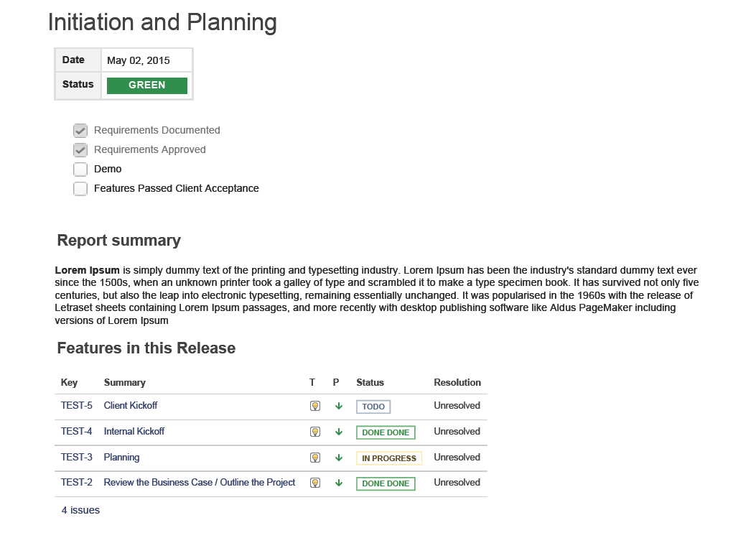Check the Demo task checkbox
Viewport: 756px width, 533px height.
point(80,170)
